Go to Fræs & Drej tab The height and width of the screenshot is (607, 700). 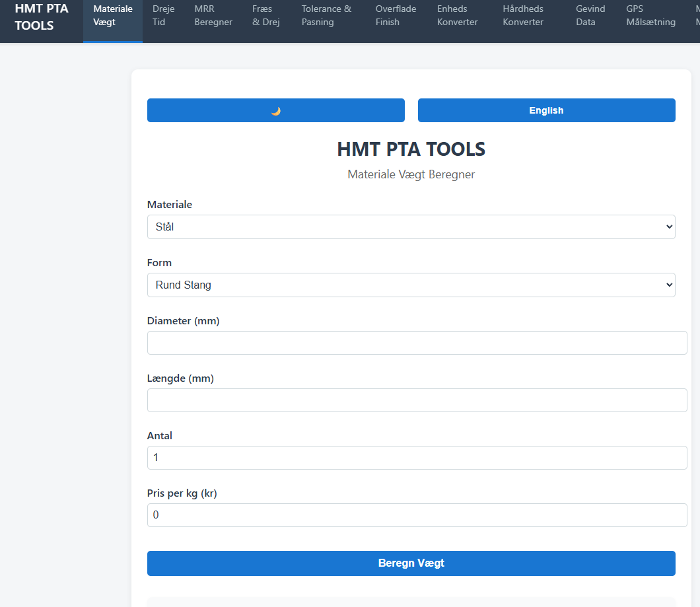[x=266, y=16]
